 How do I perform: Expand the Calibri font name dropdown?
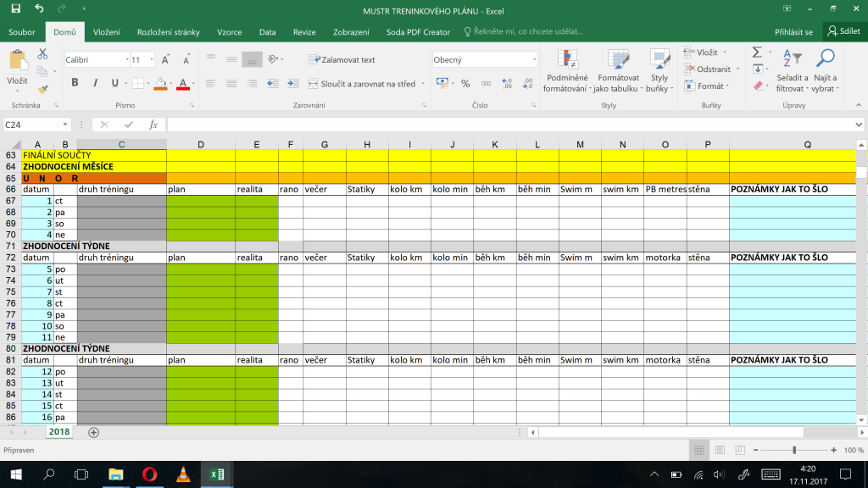coord(127,60)
